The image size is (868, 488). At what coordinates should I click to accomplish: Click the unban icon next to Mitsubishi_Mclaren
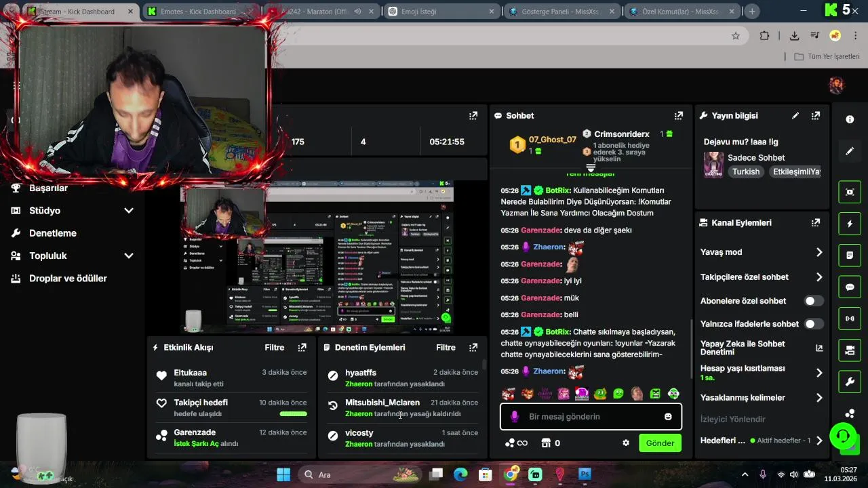click(332, 405)
